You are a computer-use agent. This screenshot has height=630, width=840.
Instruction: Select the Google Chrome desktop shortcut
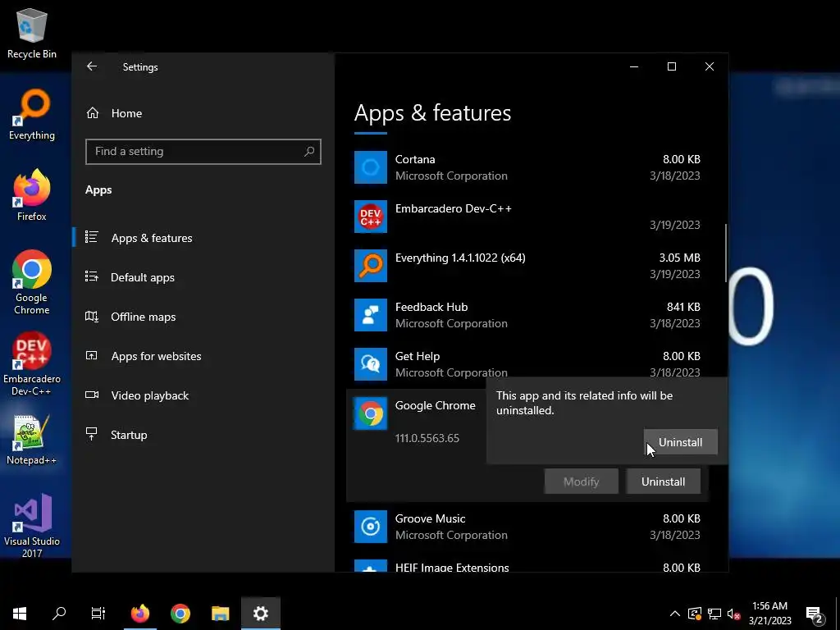(32, 282)
